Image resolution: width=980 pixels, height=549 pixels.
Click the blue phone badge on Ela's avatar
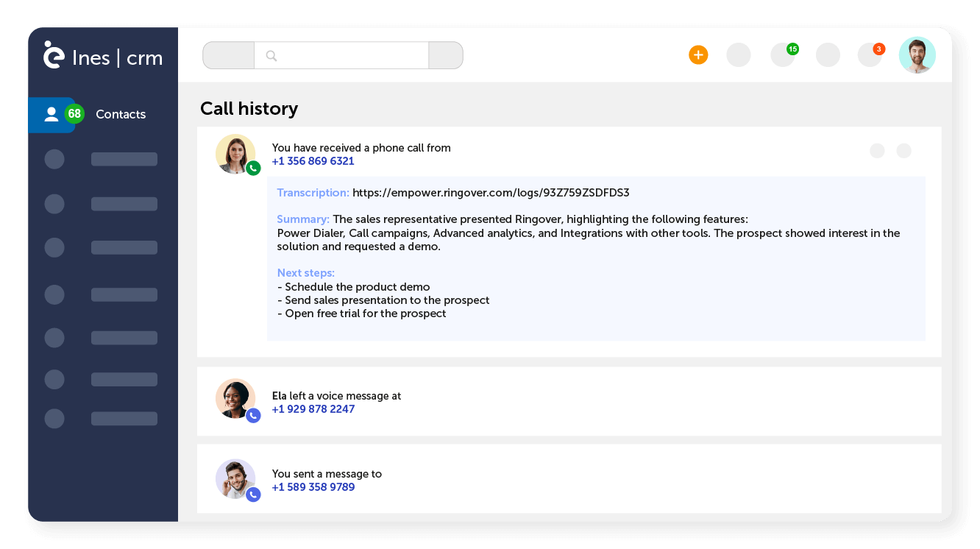coord(253,415)
